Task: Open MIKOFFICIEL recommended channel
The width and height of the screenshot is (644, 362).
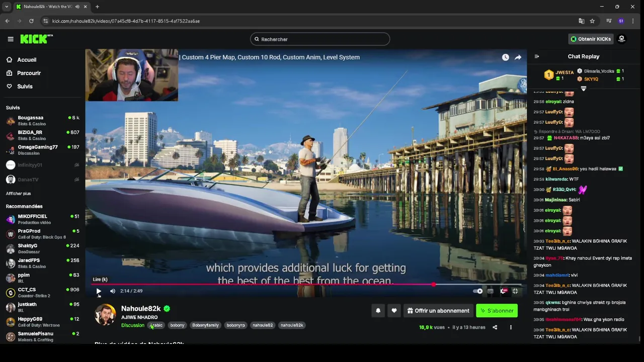Action: click(x=43, y=219)
